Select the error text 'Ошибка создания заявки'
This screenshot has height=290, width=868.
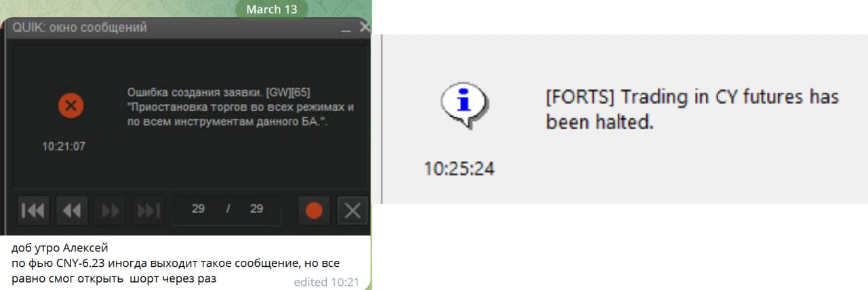[185, 92]
